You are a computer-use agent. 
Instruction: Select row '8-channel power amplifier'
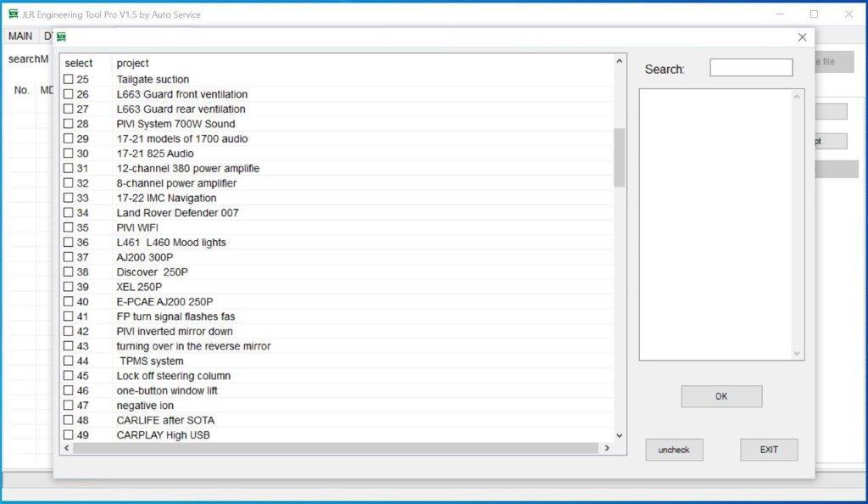pos(337,182)
